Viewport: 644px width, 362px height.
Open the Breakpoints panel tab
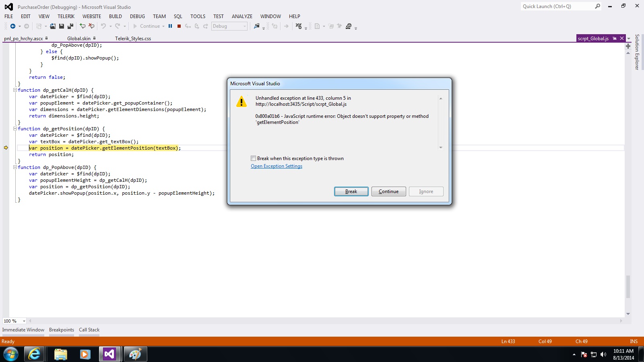coord(62,330)
